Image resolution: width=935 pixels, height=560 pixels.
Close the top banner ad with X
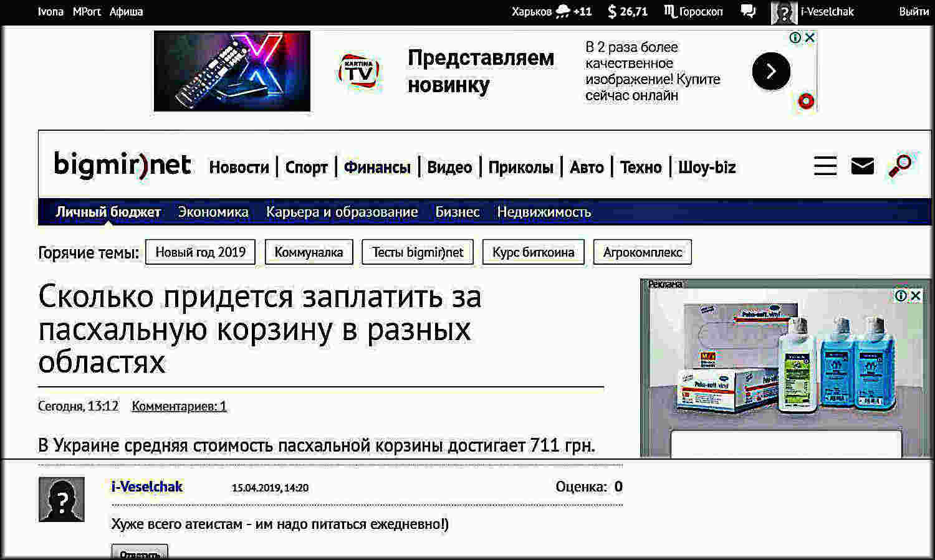[x=810, y=37]
